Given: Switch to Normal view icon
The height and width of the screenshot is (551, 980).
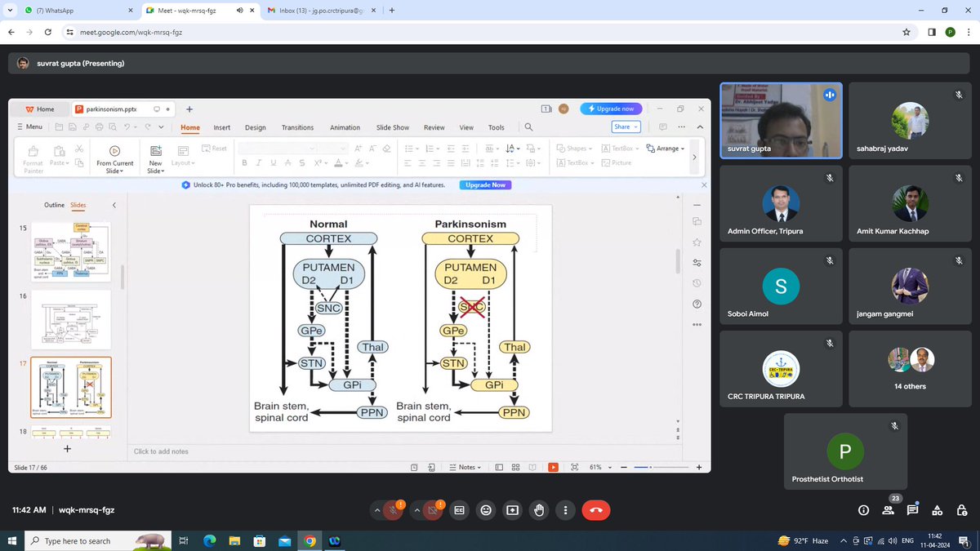Looking at the screenshot, I should (499, 467).
